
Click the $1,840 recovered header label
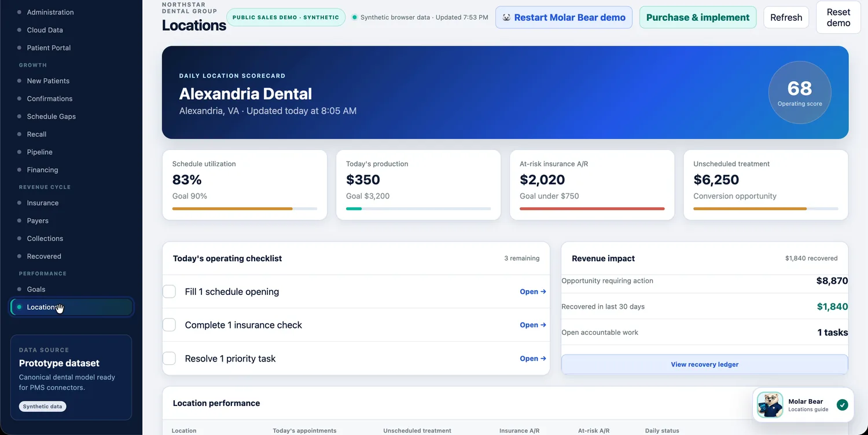811,258
